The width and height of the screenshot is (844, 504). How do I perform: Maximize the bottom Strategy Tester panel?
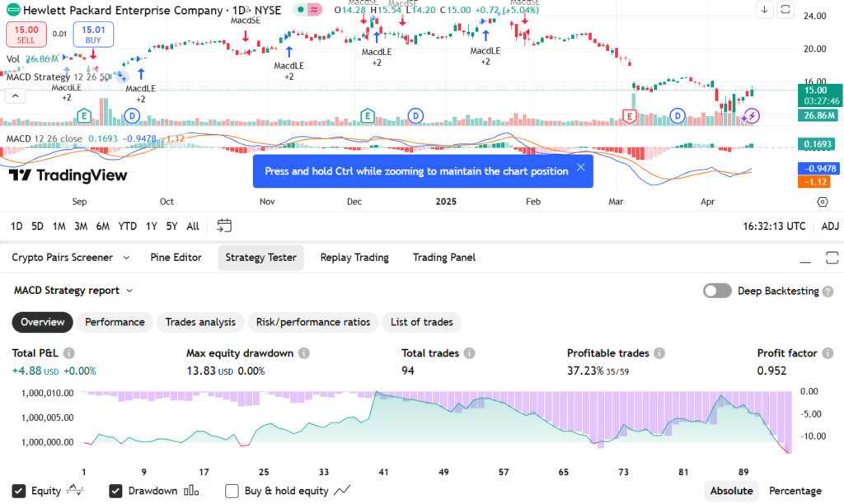tap(832, 258)
